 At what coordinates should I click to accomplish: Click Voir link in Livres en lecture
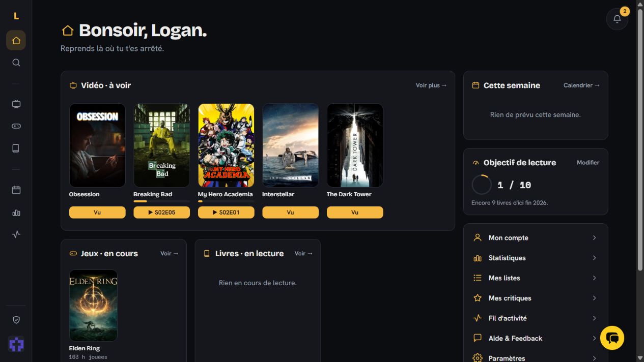point(303,253)
